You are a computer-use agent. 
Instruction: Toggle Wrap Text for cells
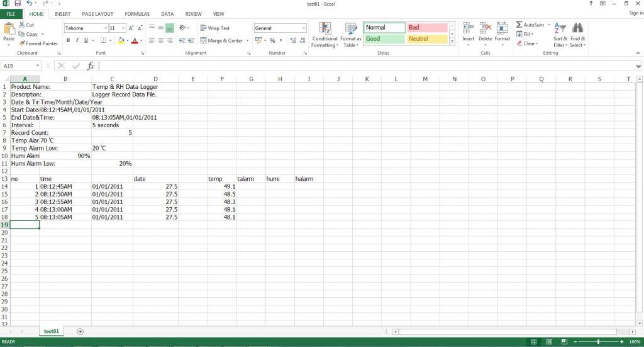click(214, 28)
